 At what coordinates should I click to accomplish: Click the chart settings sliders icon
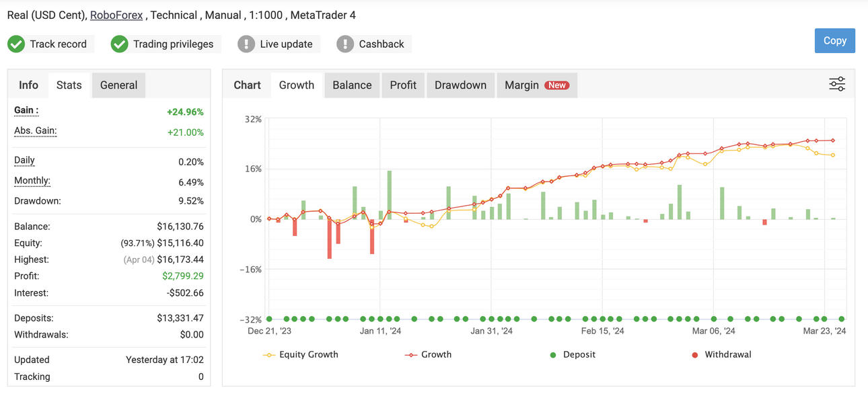click(x=837, y=84)
